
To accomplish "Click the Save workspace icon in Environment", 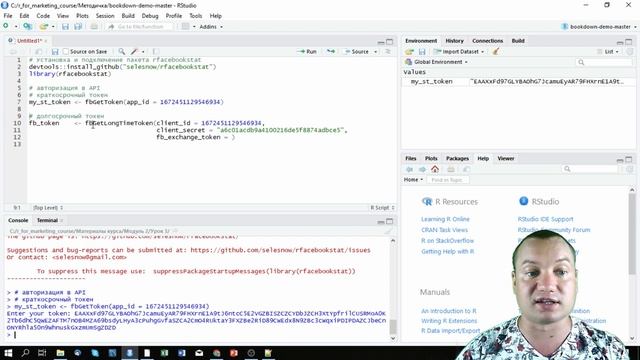I will pyautogui.click(x=422, y=52).
